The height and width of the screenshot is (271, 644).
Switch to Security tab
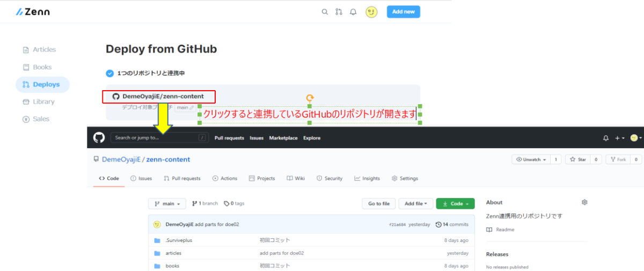[330, 178]
